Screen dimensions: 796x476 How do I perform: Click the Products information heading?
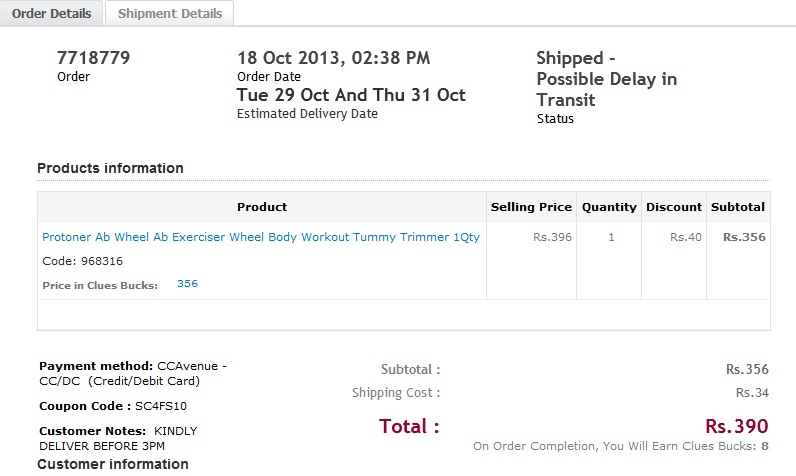point(110,168)
